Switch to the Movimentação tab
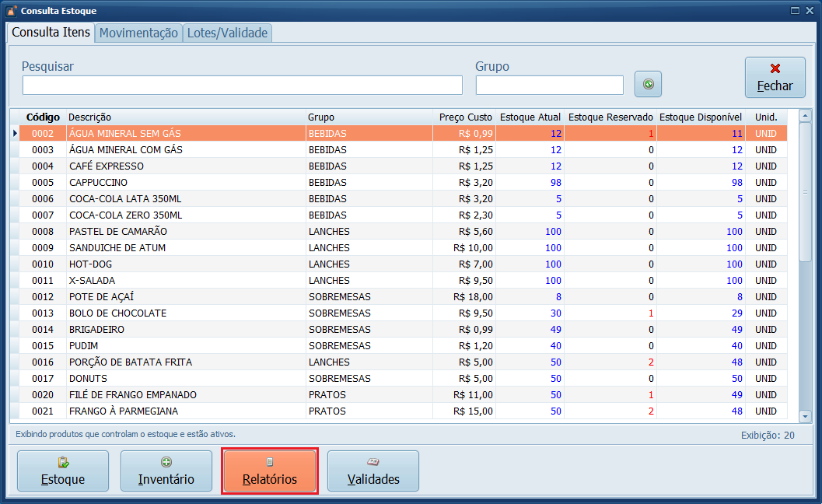The height and width of the screenshot is (504, 822). click(138, 33)
